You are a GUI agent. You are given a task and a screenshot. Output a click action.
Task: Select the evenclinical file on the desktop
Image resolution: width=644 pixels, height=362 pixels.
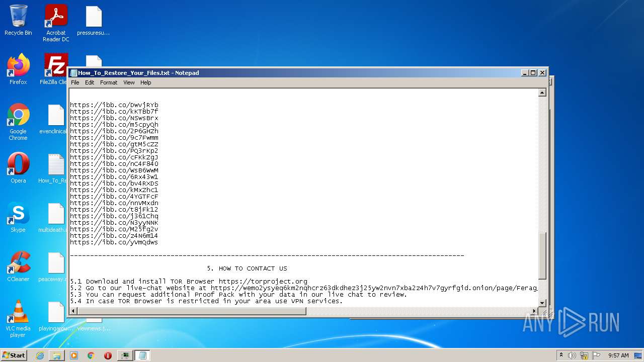(56, 119)
